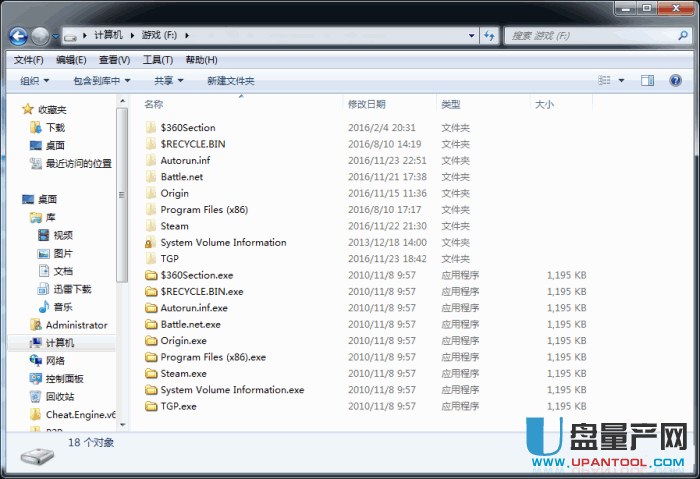This screenshot has width=700, height=479.
Task: Select the TGP folder icon
Action: point(151,258)
